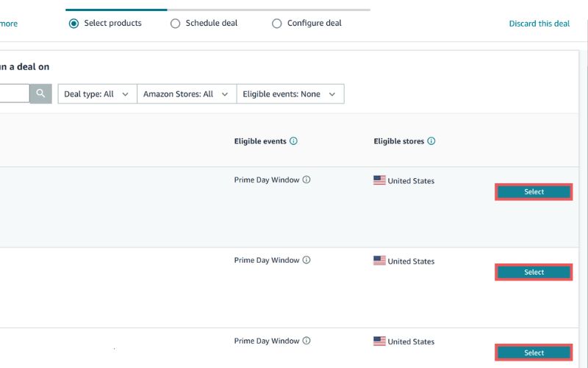Click United States text in second row

(411, 261)
